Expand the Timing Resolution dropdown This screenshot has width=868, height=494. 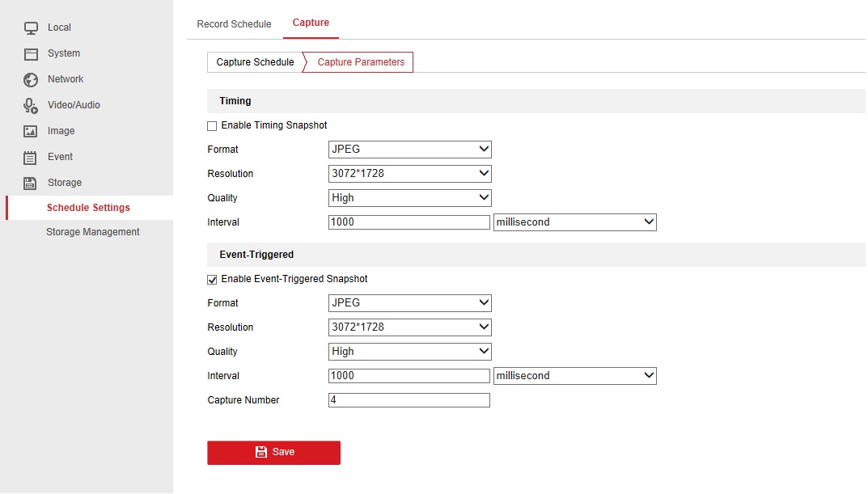click(410, 174)
